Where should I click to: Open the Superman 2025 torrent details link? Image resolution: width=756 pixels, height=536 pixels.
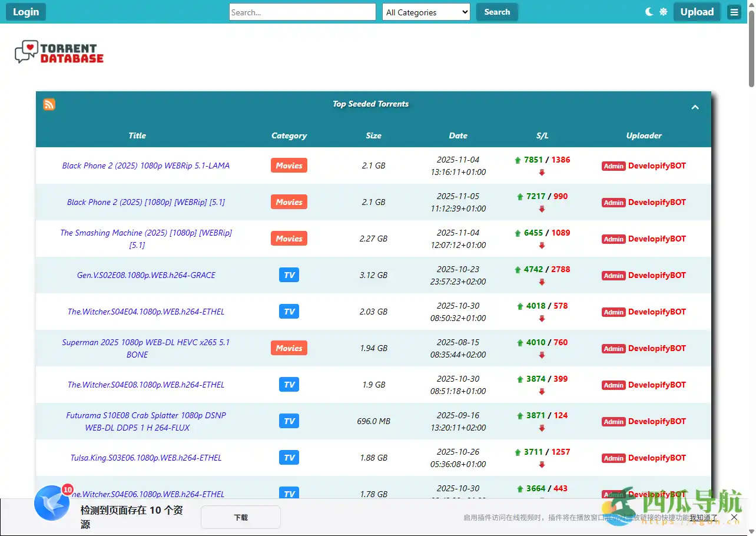pos(145,348)
